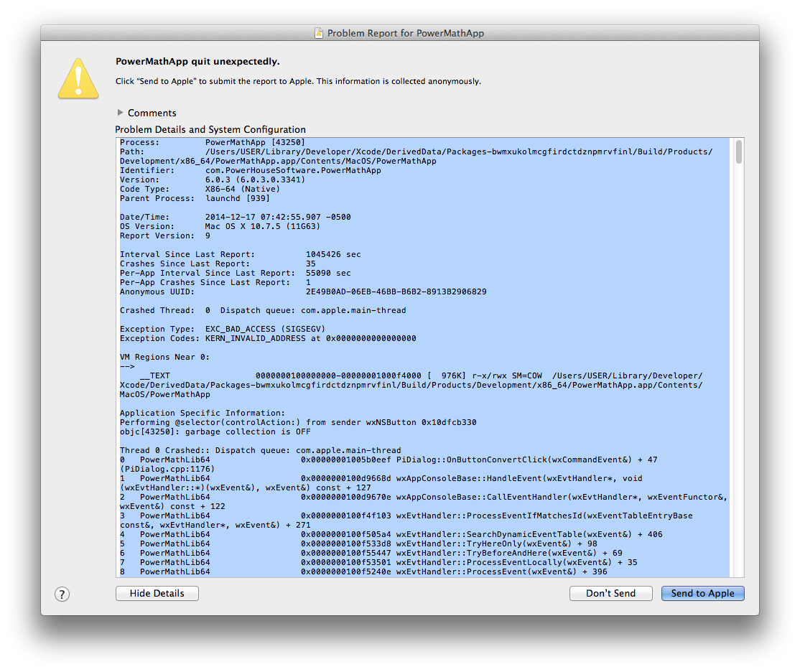Click the 'Click "Send to Apple" to submit' instruction text
The width and height of the screenshot is (800, 672).
click(x=298, y=81)
